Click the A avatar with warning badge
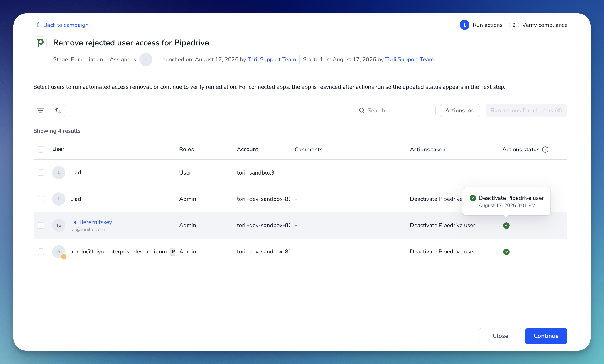Viewport: 604px width, 364px height. coord(59,252)
